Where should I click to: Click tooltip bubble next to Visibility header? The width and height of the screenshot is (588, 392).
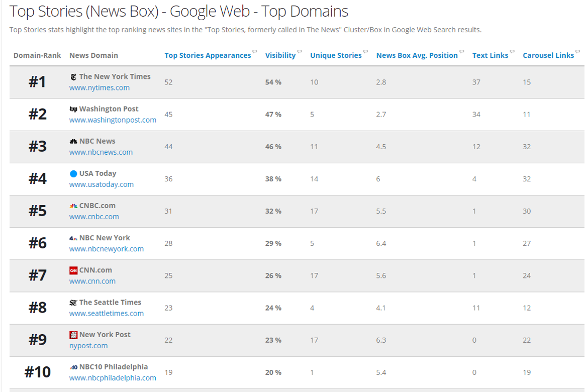(300, 51)
